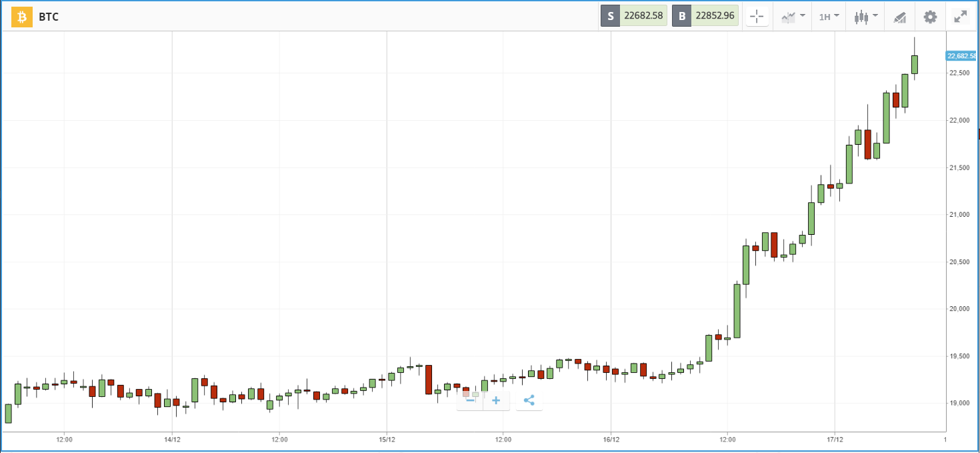
Task: Click the BTC instrument name
Action: click(49, 17)
